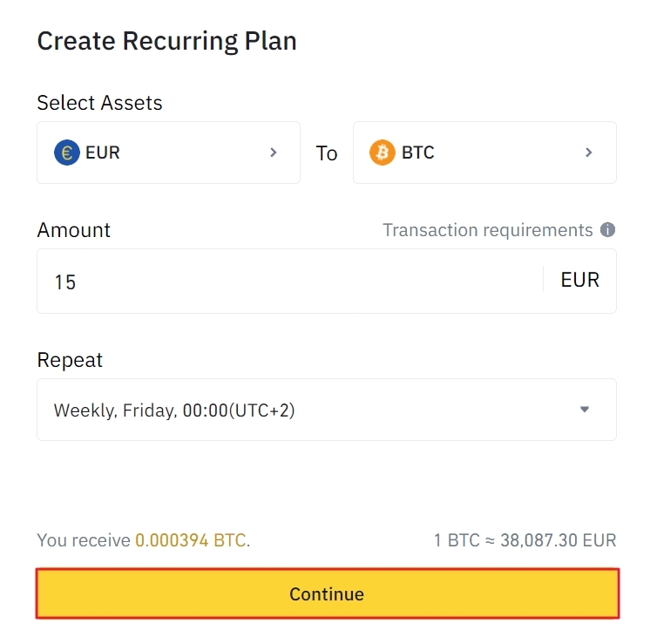Click the EUR currency suffix in Amount field
Image resolution: width=650 pixels, height=644 pixels.
[x=579, y=281]
